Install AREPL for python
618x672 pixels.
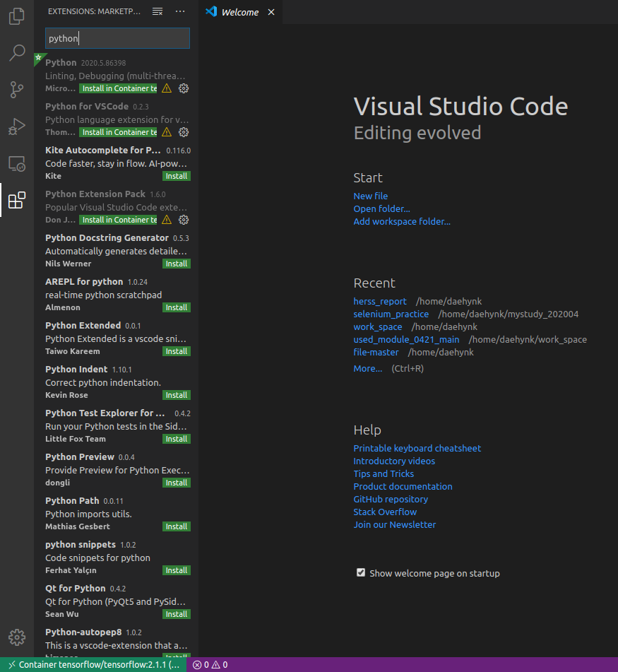coord(177,307)
